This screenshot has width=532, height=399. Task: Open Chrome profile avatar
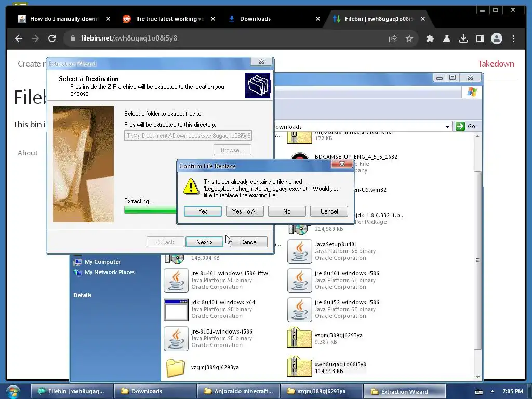[496, 38]
